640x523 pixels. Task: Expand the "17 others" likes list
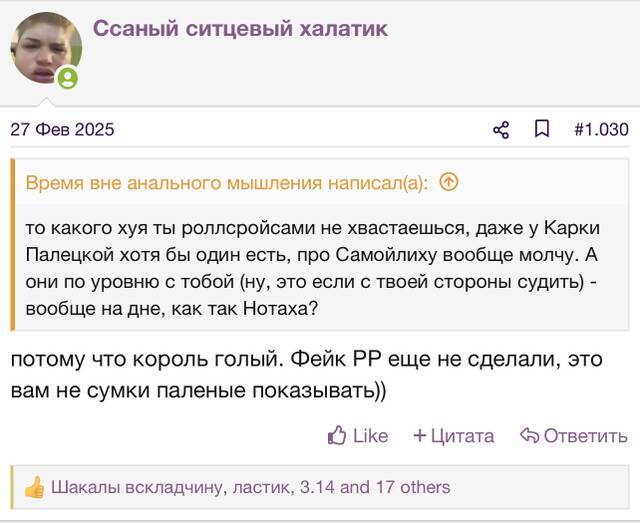(x=413, y=487)
